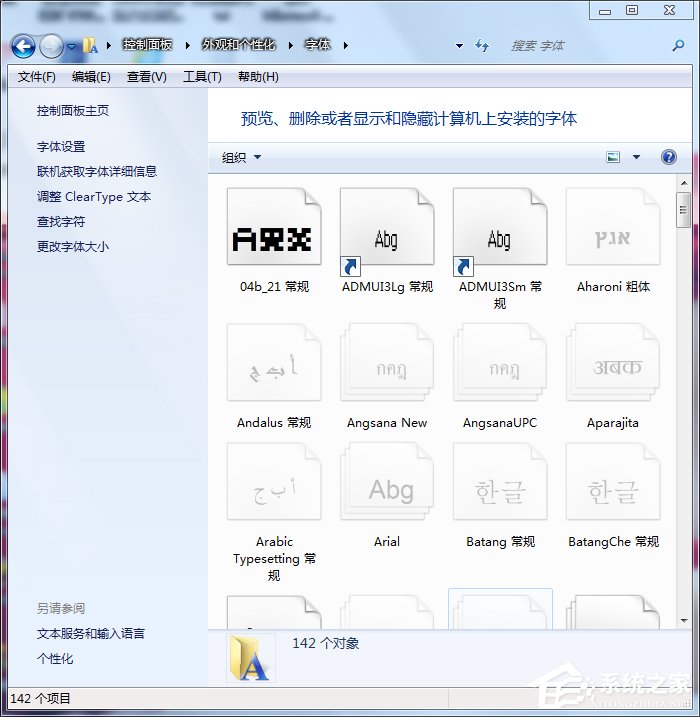
Task: Click the Aharoni 粗体 font icon
Action: (613, 227)
